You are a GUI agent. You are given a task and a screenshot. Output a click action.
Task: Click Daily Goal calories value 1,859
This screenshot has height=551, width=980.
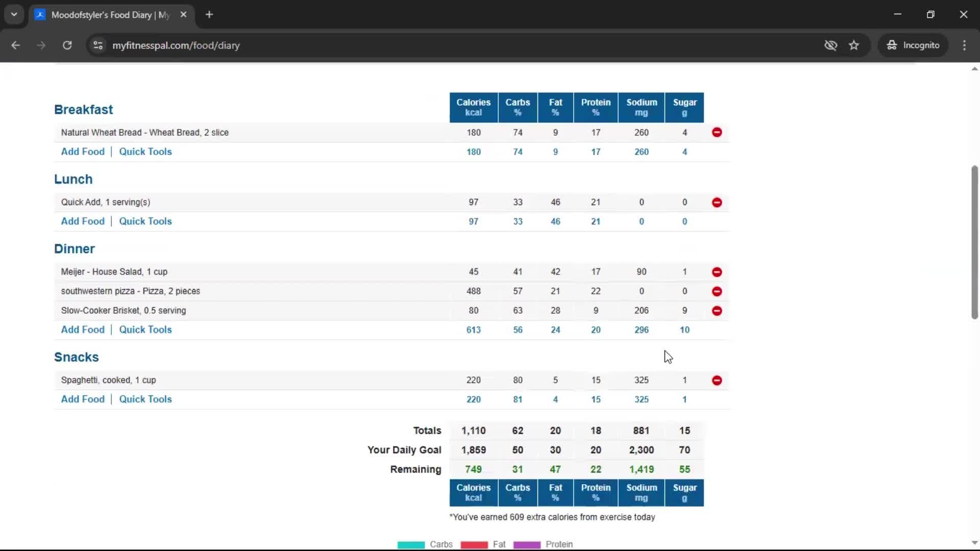click(x=473, y=450)
